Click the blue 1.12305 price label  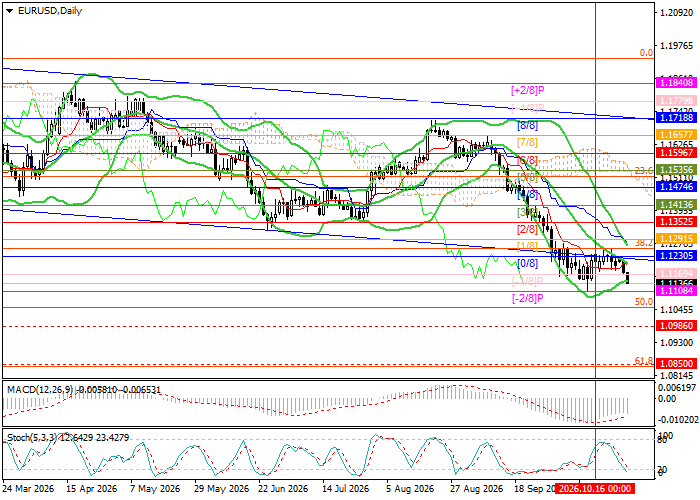(676, 256)
